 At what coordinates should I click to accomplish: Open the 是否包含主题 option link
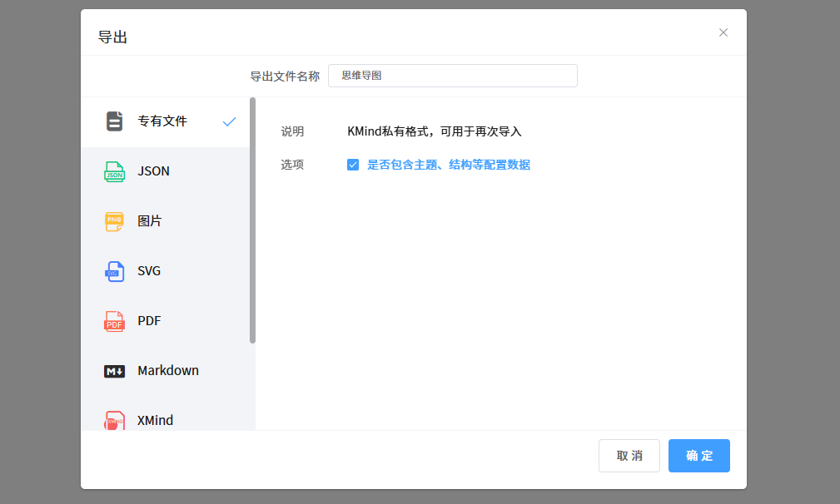[448, 165]
